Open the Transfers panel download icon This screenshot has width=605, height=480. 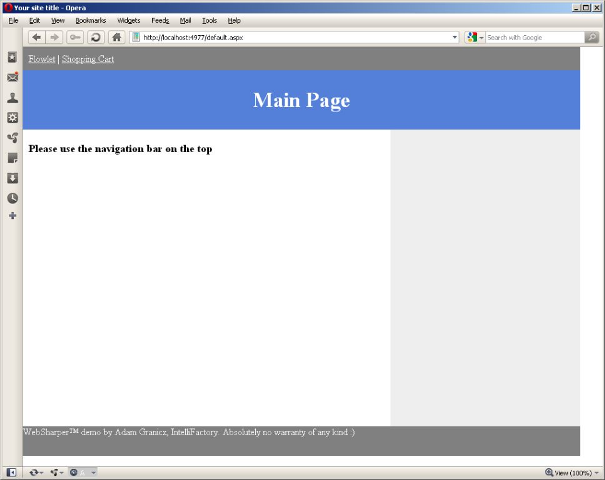point(12,178)
